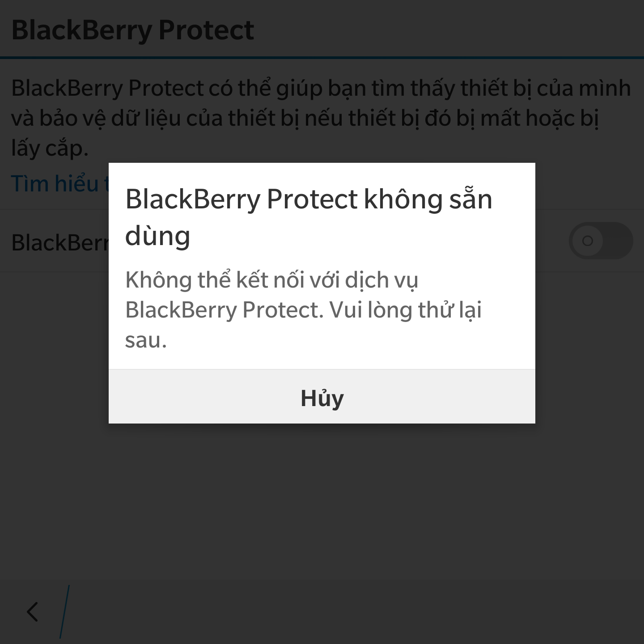The image size is (644, 644).
Task: Dismiss the dialog with the Hủy button
Action: click(322, 397)
